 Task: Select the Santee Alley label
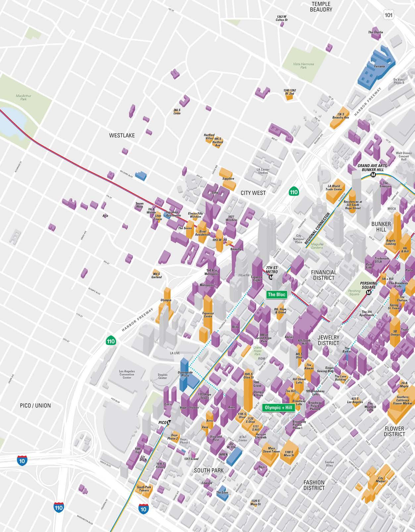pyautogui.click(x=329, y=464)
